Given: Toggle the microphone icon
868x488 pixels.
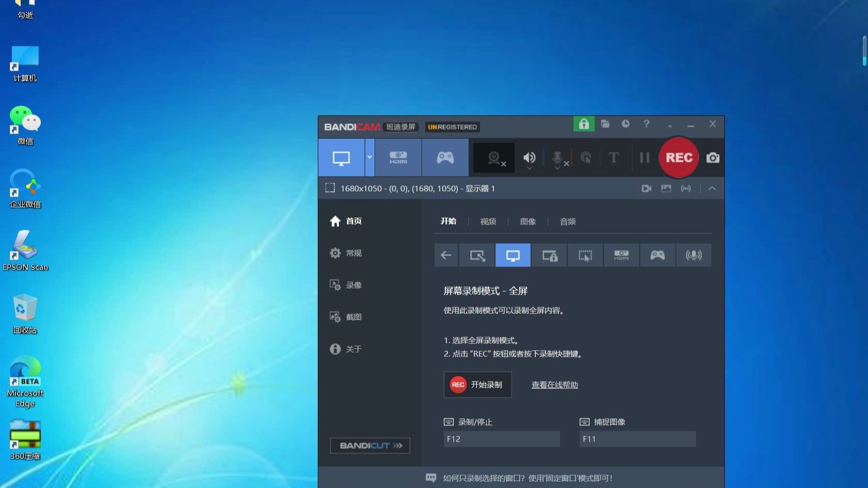Looking at the screenshot, I should 558,158.
